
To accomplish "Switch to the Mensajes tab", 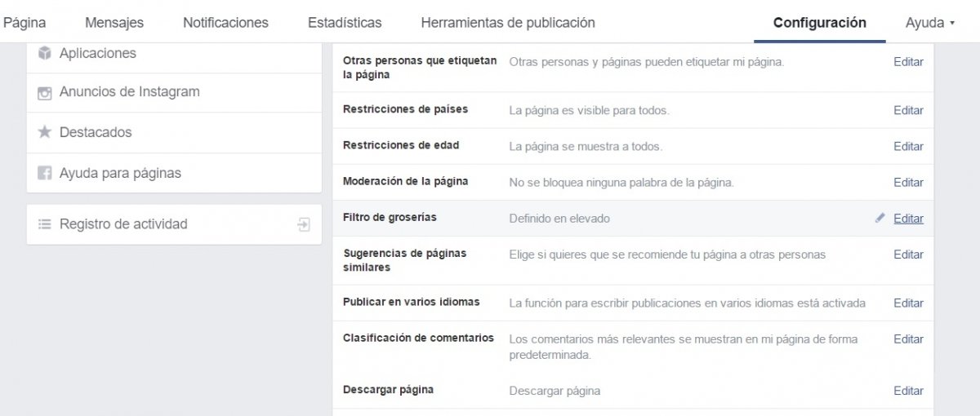I will click(x=114, y=23).
